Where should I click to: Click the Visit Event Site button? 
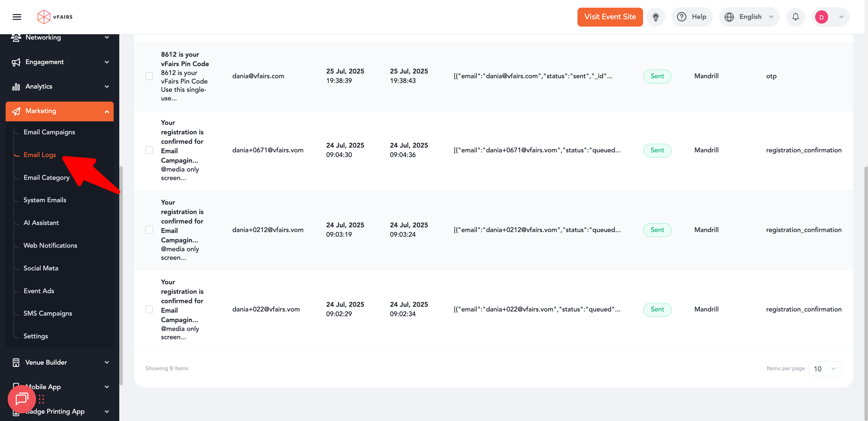(x=610, y=17)
